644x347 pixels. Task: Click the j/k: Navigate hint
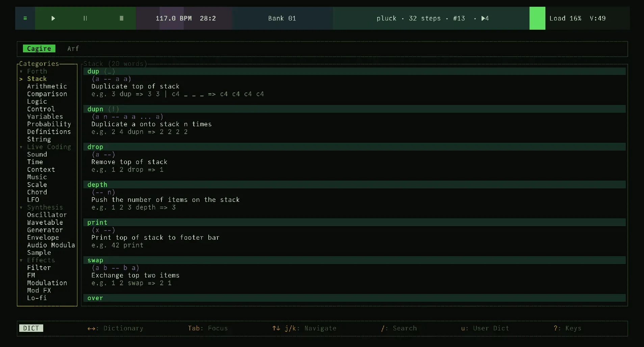point(304,328)
